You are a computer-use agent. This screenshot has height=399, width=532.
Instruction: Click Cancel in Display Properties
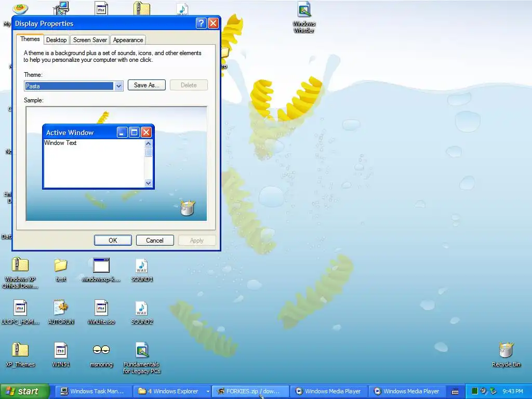click(x=155, y=240)
